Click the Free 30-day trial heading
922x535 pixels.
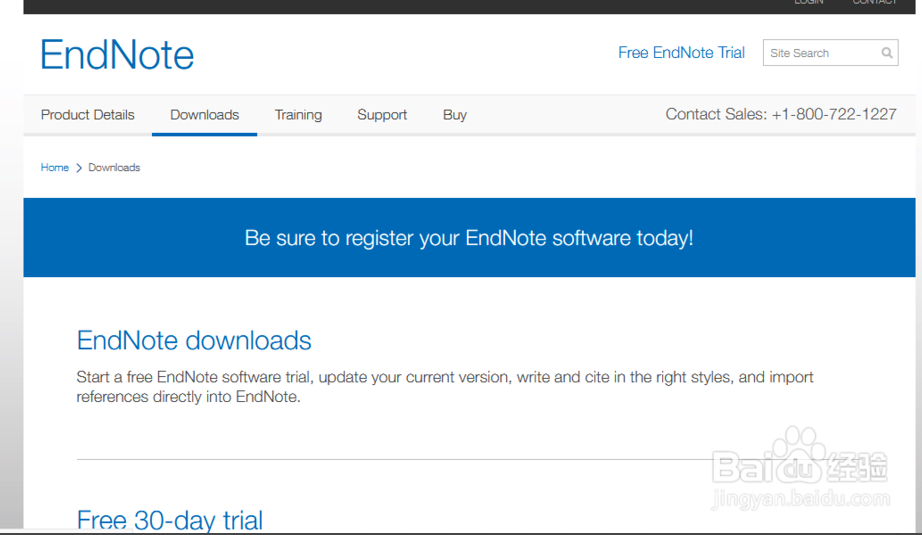click(x=170, y=520)
